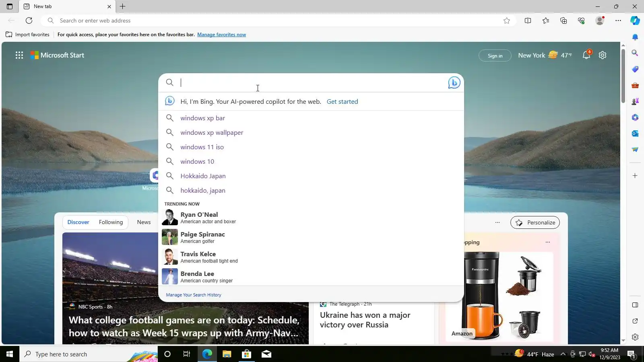Open Bing chat icon in search box
The image size is (644, 362).
(454, 82)
